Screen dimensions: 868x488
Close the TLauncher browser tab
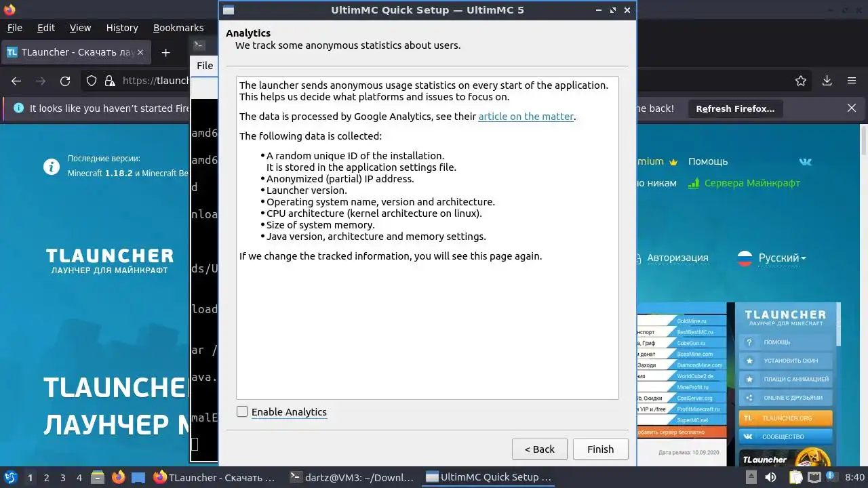(140, 52)
